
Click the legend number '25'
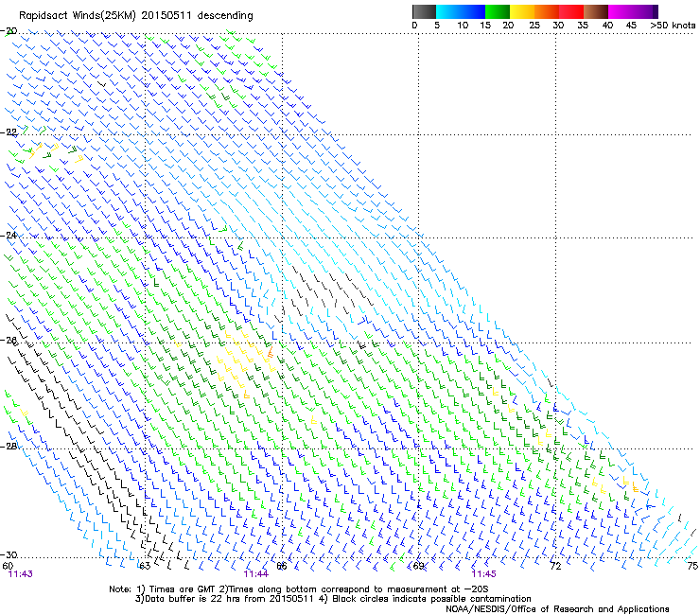point(534,26)
